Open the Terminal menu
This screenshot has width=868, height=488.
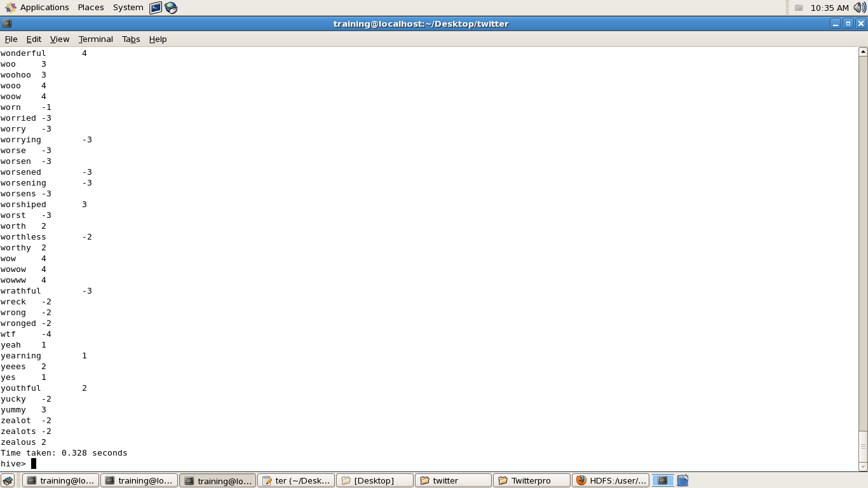(96, 39)
